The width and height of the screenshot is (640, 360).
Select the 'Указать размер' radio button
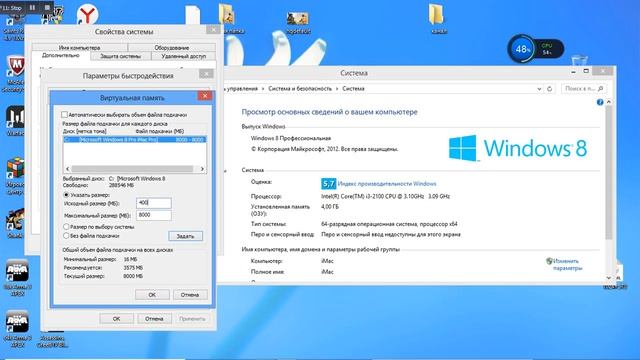(x=66, y=195)
